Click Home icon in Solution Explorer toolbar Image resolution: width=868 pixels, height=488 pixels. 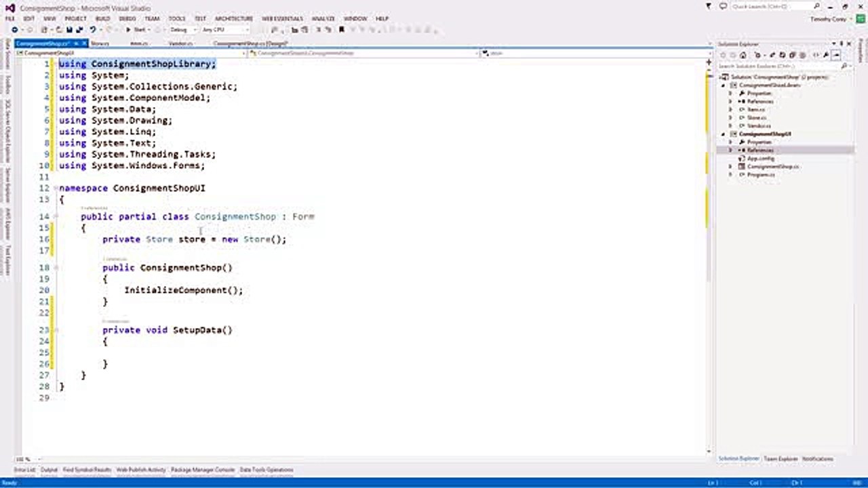[x=743, y=55]
